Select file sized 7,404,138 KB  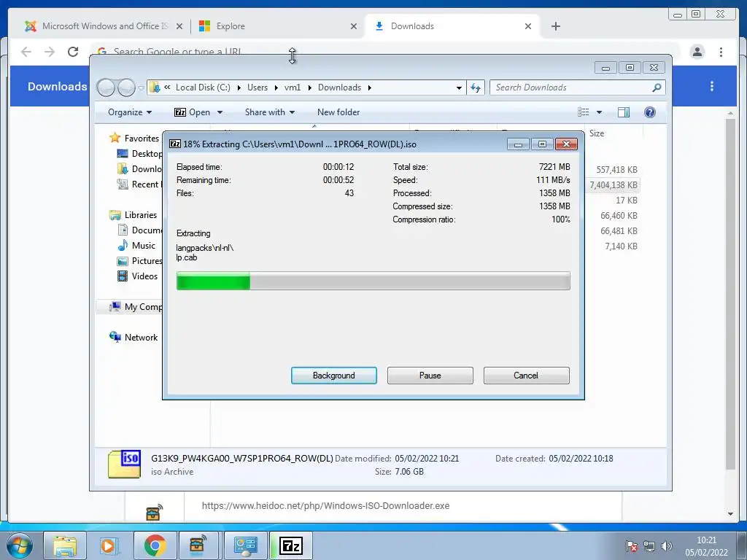coord(614,184)
